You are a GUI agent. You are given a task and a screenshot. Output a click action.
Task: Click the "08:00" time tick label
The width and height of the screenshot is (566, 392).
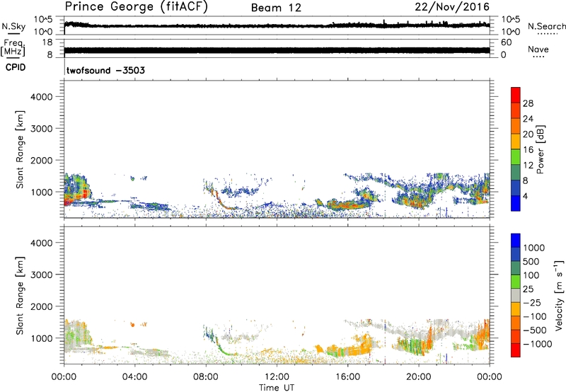[206, 377]
